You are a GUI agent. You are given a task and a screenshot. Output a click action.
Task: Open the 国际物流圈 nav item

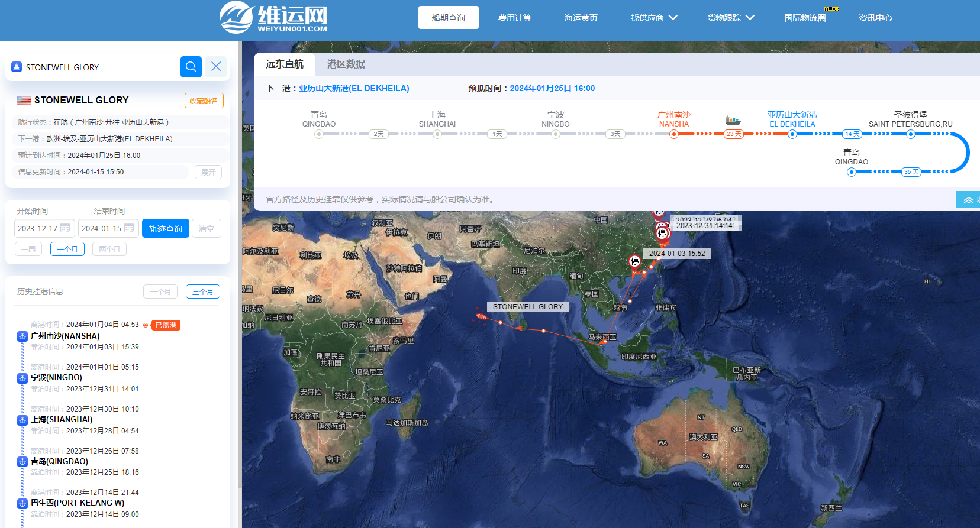point(805,18)
